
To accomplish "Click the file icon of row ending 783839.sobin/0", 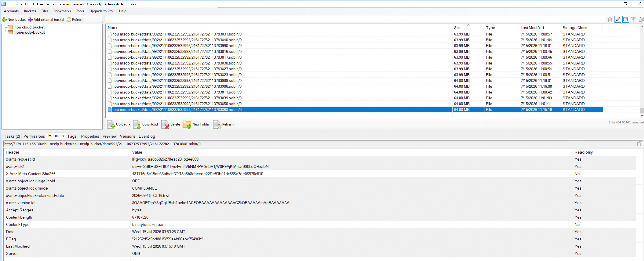I will click(x=110, y=98).
